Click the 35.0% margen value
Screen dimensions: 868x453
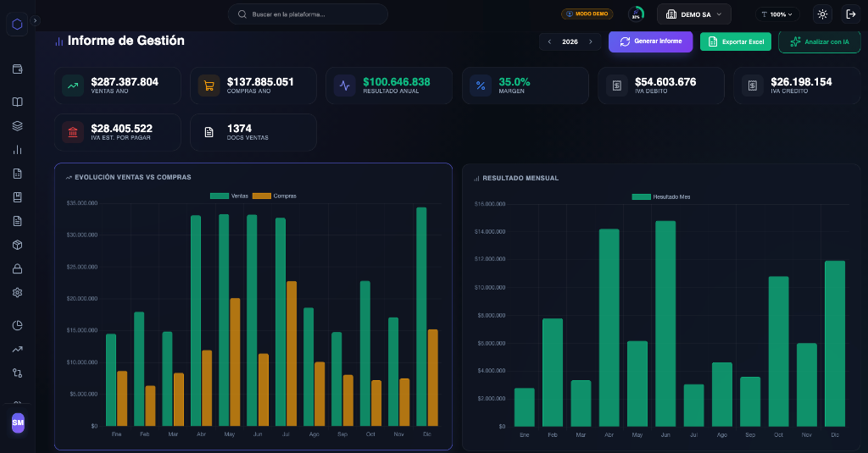click(x=515, y=82)
